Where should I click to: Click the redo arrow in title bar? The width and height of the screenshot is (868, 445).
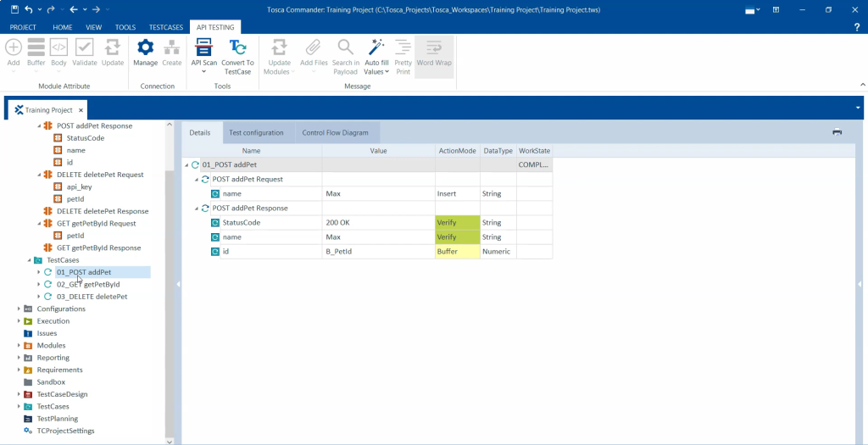tap(51, 9)
